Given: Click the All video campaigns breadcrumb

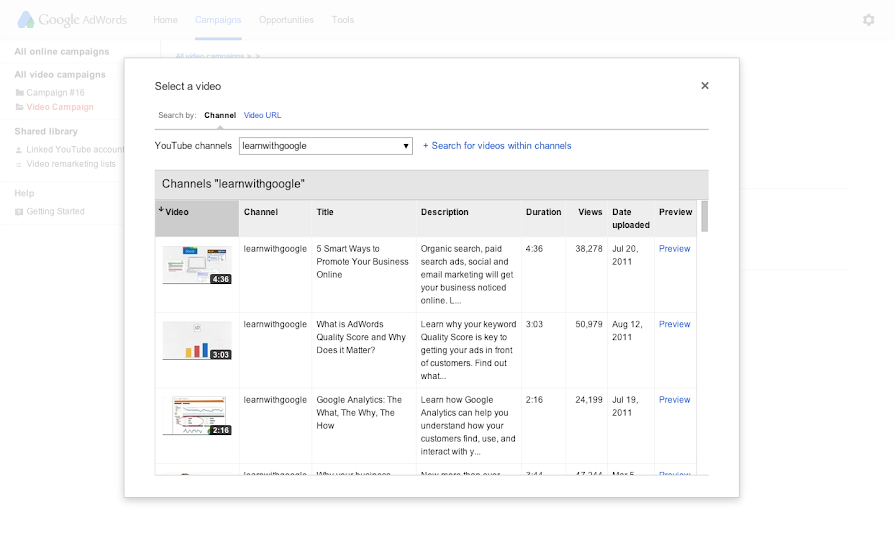Looking at the screenshot, I should 209,56.
